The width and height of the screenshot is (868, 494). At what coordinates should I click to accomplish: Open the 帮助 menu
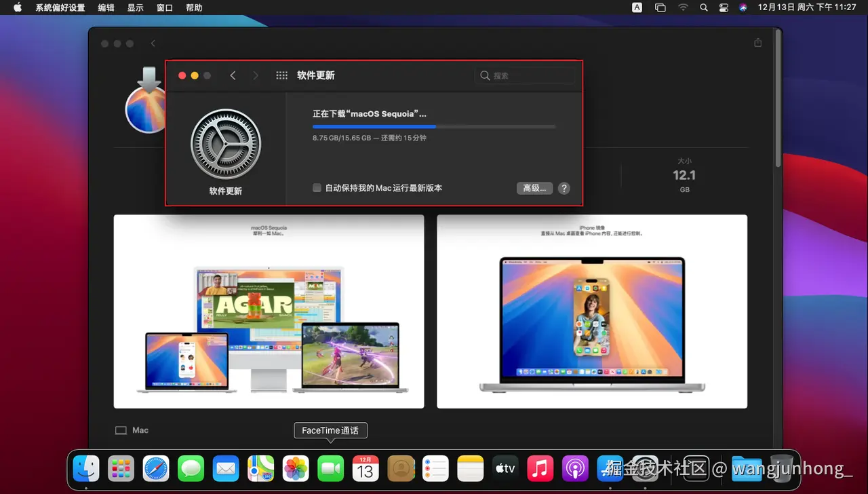pos(194,7)
